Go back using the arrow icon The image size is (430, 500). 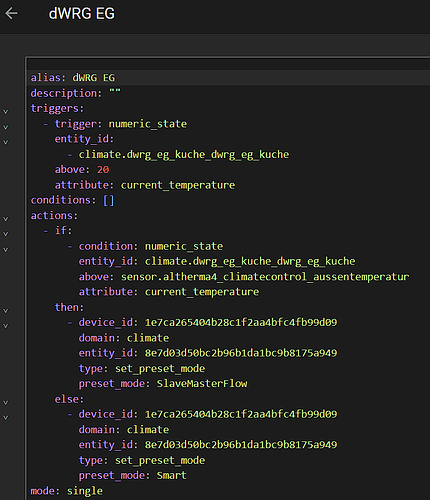(11, 14)
